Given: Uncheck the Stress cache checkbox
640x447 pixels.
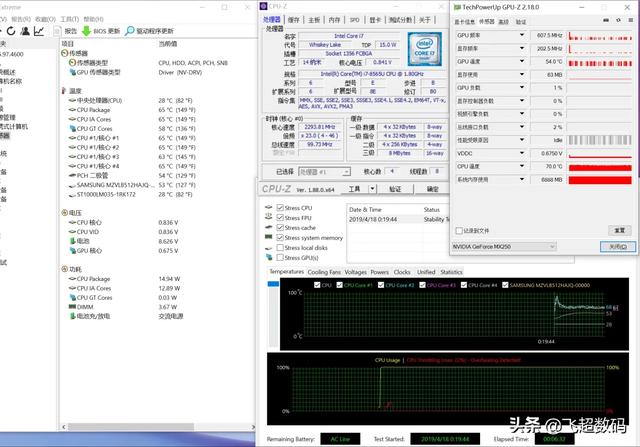Looking at the screenshot, I should (280, 227).
